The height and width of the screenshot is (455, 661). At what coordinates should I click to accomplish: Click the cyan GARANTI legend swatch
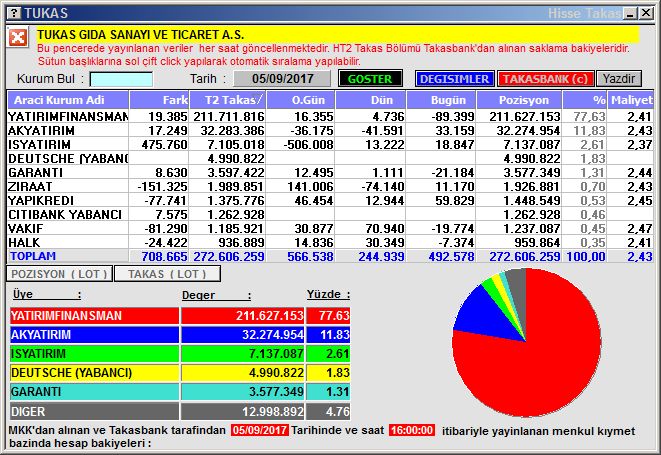pyautogui.click(x=94, y=392)
